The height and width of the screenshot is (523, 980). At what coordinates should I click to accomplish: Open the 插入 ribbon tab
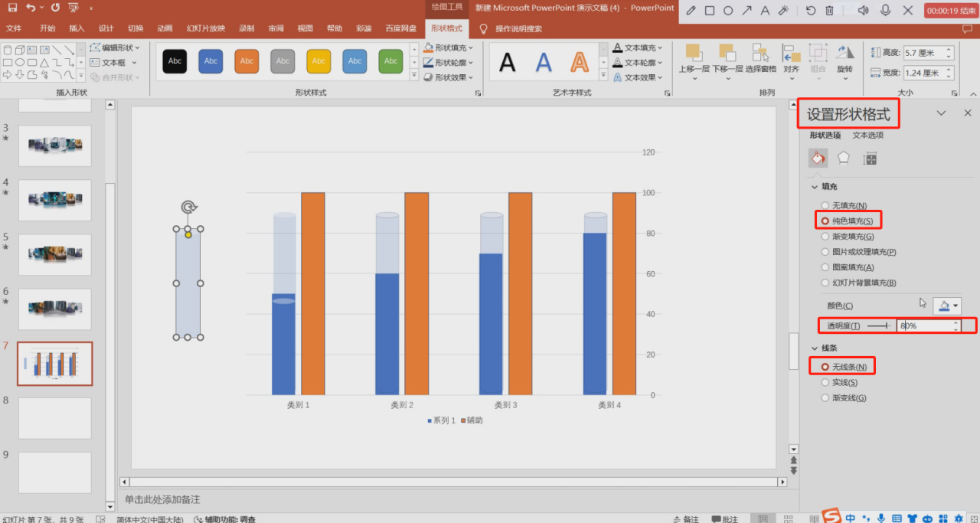77,28
